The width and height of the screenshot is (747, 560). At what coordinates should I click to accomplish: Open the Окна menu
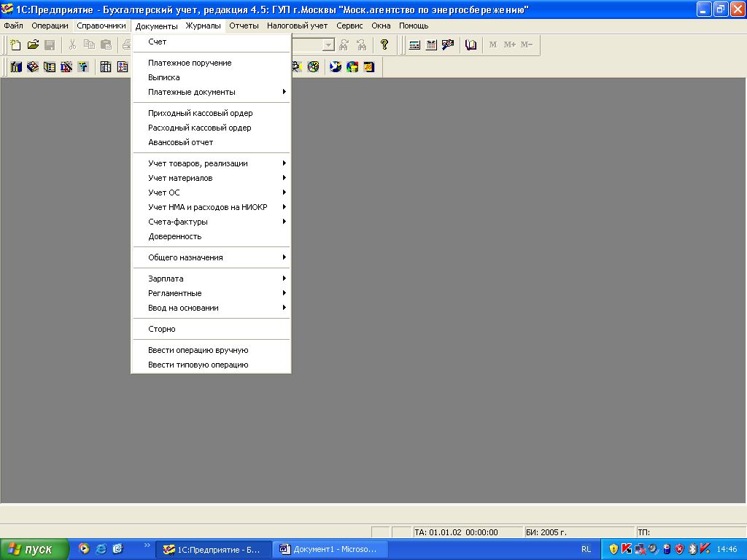[381, 26]
